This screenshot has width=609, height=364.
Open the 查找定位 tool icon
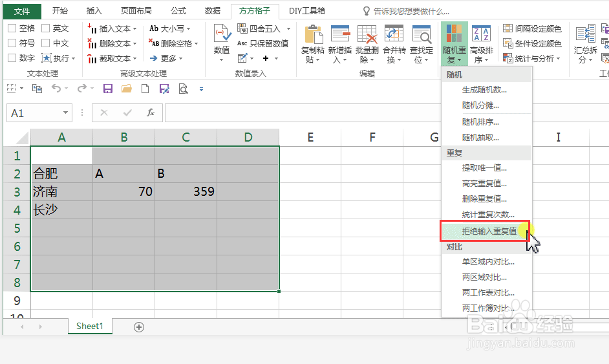pos(422,34)
